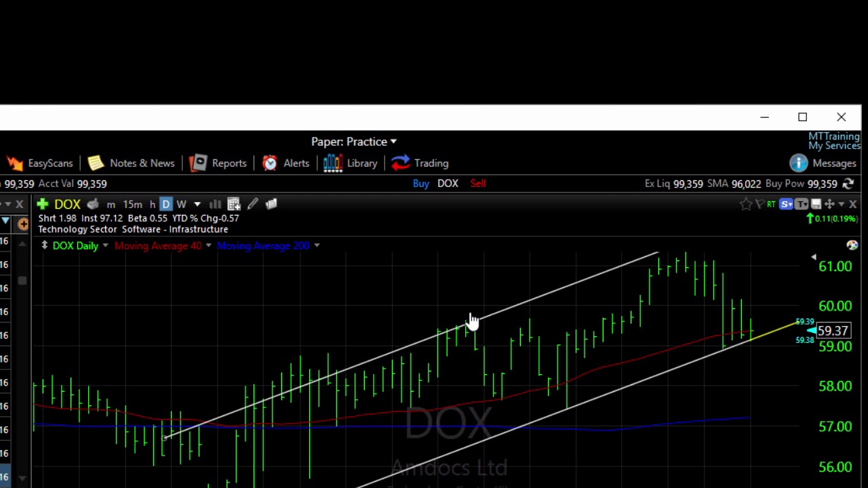The height and width of the screenshot is (488, 868).
Task: Click the move chart arrows icon
Action: coord(829,204)
